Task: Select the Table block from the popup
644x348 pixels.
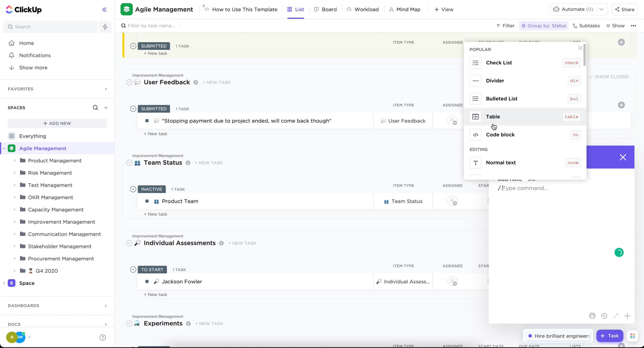Action: click(493, 117)
